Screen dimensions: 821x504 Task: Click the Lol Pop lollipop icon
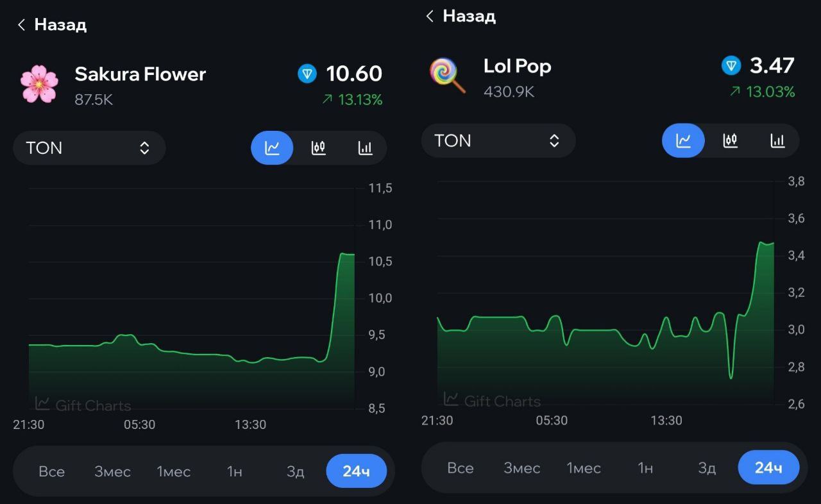pos(447,76)
